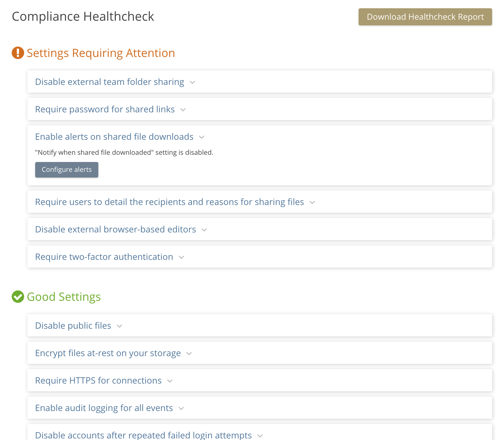Click the Settings Requiring Attention heading

pos(101,53)
